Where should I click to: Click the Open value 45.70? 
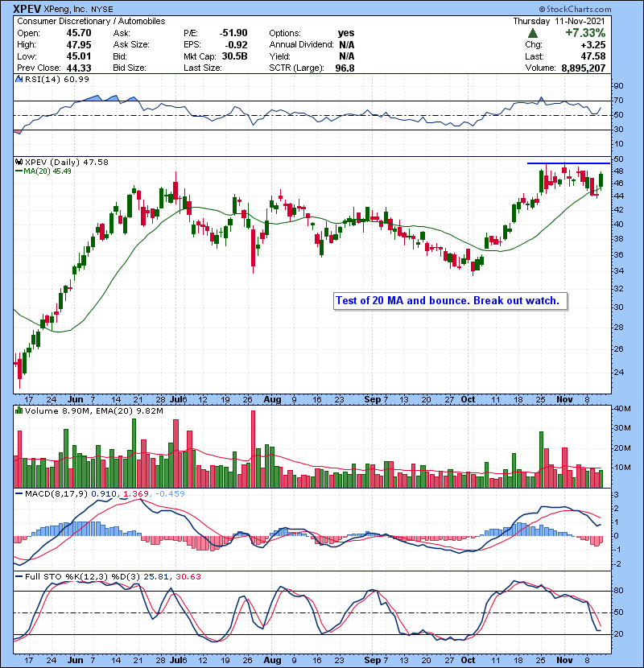pos(79,33)
